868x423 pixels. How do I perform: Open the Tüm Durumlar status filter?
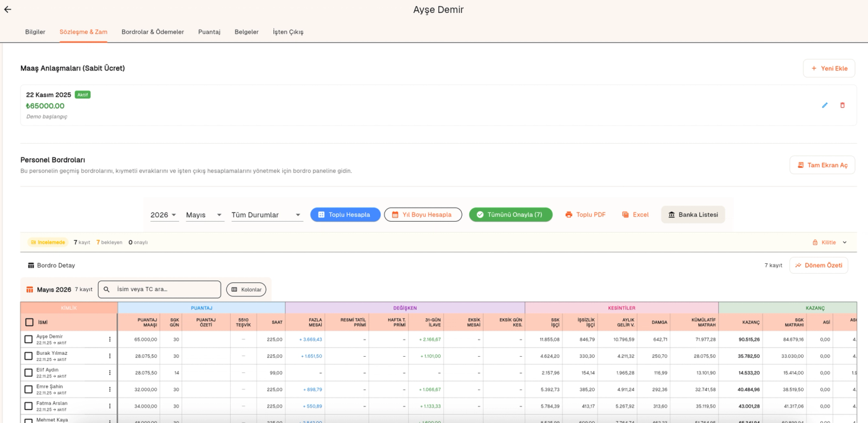click(267, 215)
